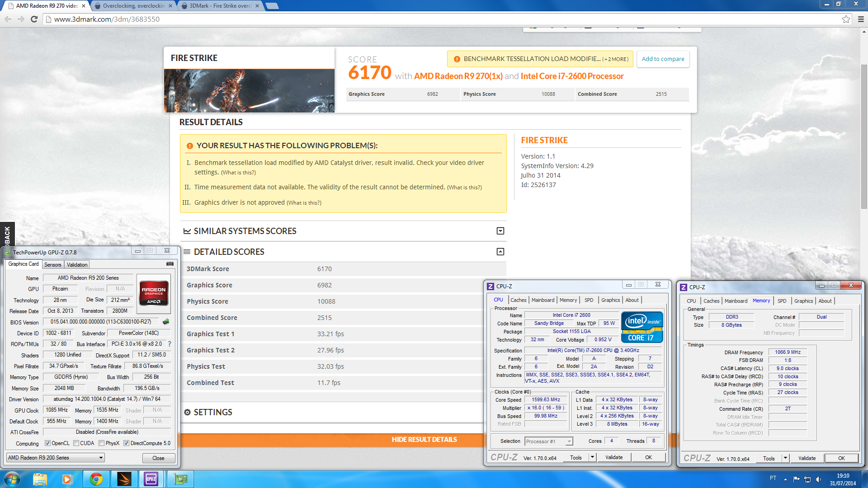Click Validate in the CPU-Z CPU window
Image resolution: width=868 pixels, height=488 pixels.
pos(614,457)
